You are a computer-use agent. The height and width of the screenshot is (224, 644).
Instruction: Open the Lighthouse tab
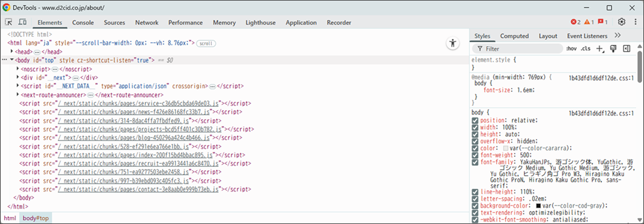[x=261, y=22]
